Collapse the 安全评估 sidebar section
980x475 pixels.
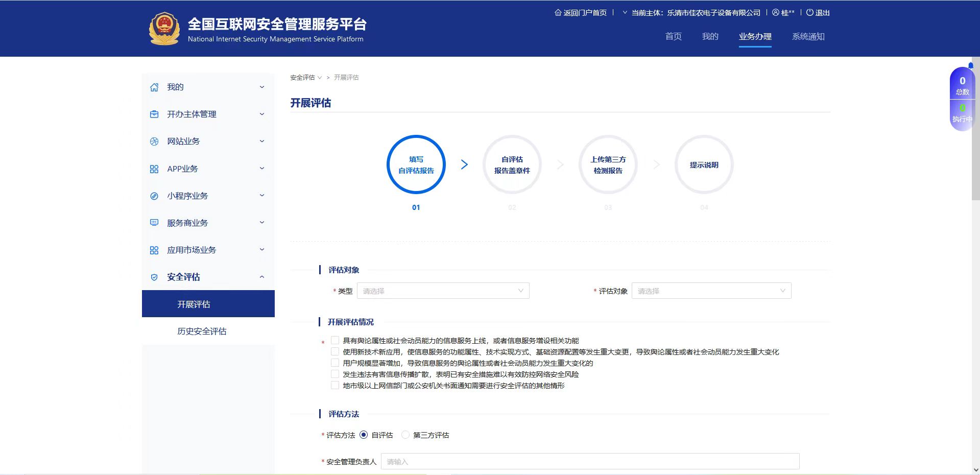pos(262,277)
